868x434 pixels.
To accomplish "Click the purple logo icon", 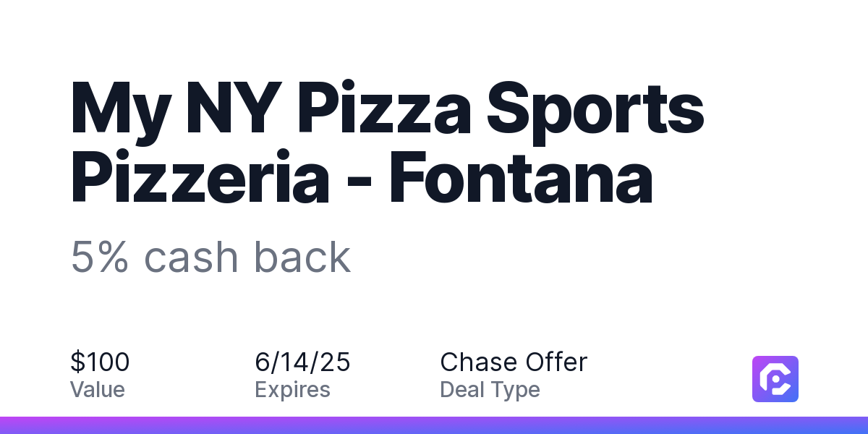I will click(775, 379).
